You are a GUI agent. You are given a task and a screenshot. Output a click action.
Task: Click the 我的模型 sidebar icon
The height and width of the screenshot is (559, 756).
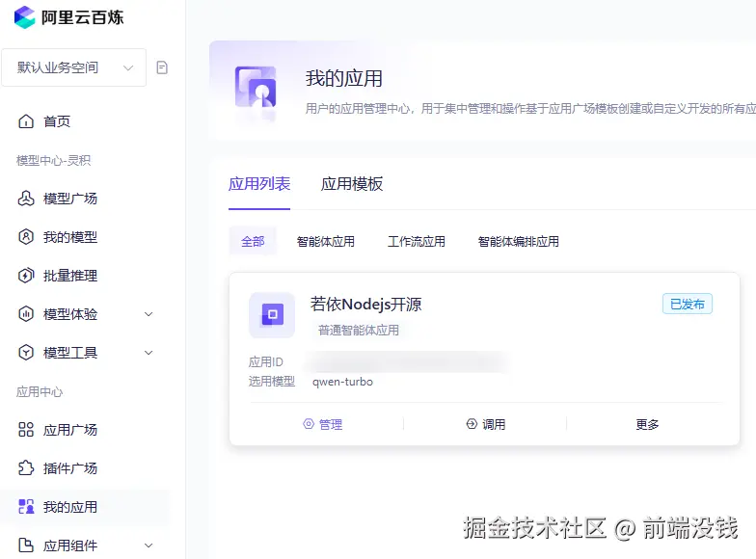coord(26,237)
